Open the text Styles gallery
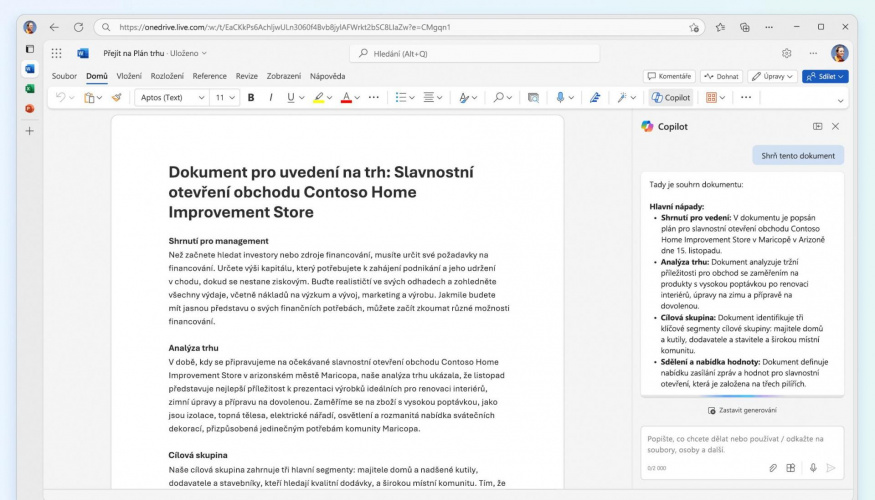The height and width of the screenshot is (500, 875). click(464, 98)
